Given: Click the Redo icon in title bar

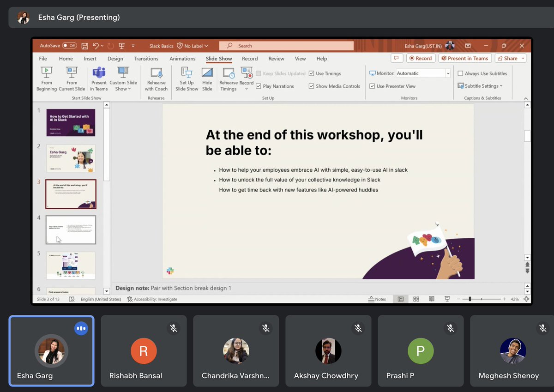Looking at the screenshot, I should (x=110, y=46).
